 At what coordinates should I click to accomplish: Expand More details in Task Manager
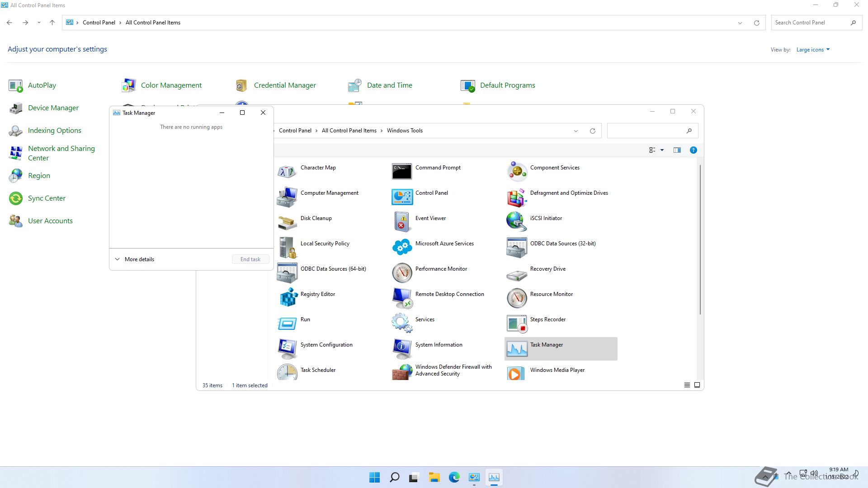click(x=135, y=259)
